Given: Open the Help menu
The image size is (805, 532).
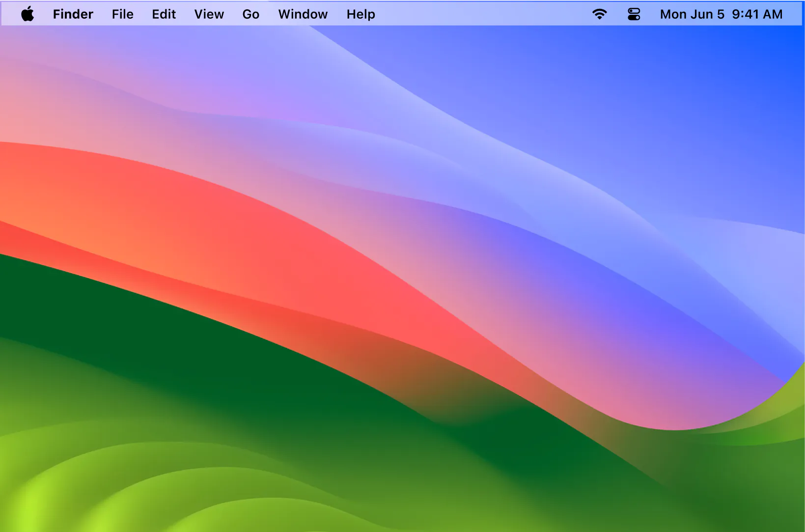Looking at the screenshot, I should coord(361,14).
